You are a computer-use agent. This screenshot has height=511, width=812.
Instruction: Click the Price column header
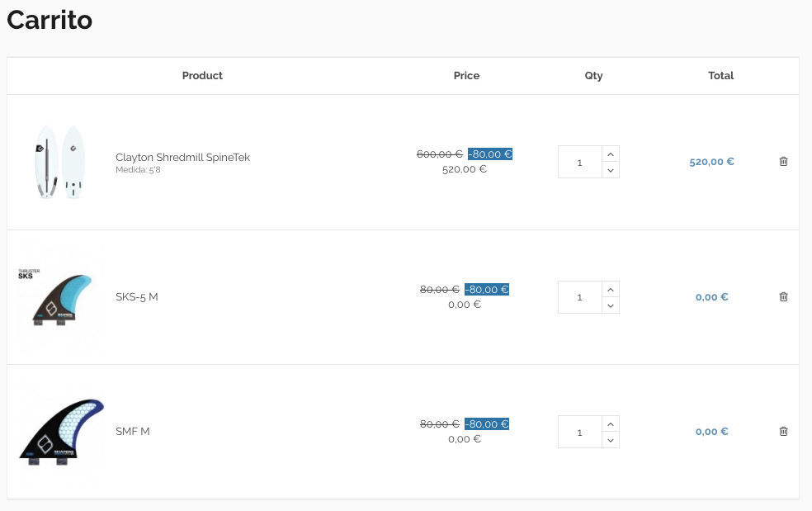click(x=466, y=76)
